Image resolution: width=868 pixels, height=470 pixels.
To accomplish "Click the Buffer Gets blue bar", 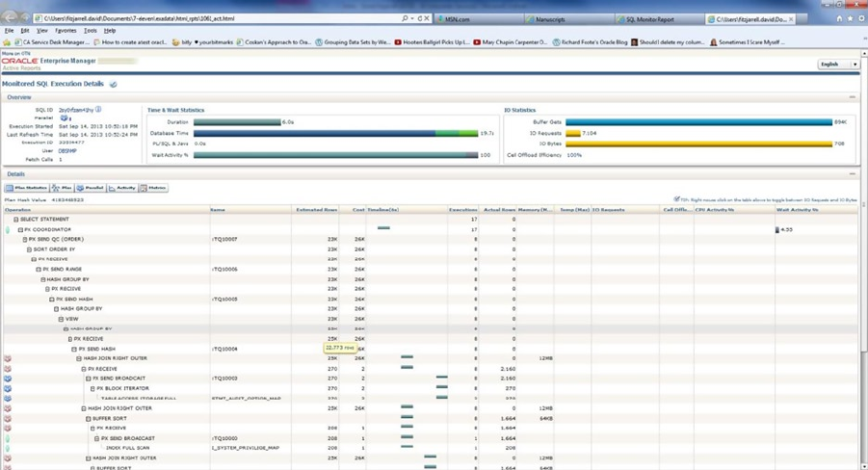I will click(698, 122).
